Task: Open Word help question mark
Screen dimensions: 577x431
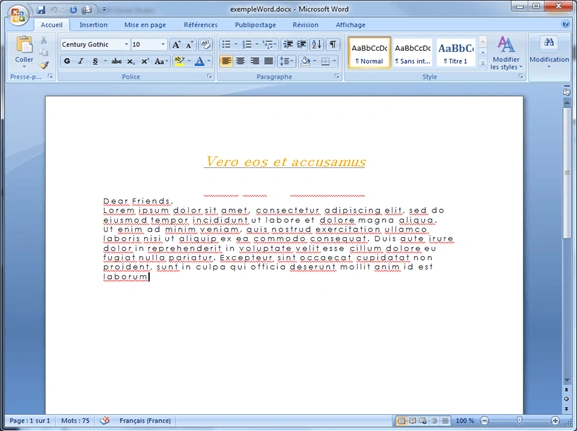Action: pyautogui.click(x=566, y=24)
